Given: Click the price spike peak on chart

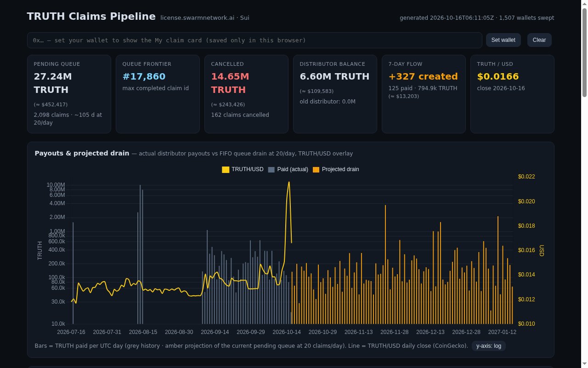Looking at the screenshot, I should click(x=289, y=182).
